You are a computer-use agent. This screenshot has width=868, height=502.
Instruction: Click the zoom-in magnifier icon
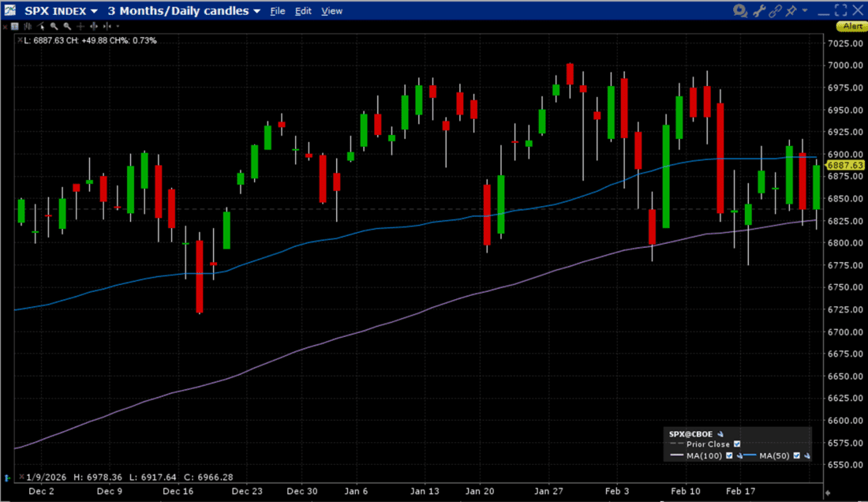coord(54,26)
